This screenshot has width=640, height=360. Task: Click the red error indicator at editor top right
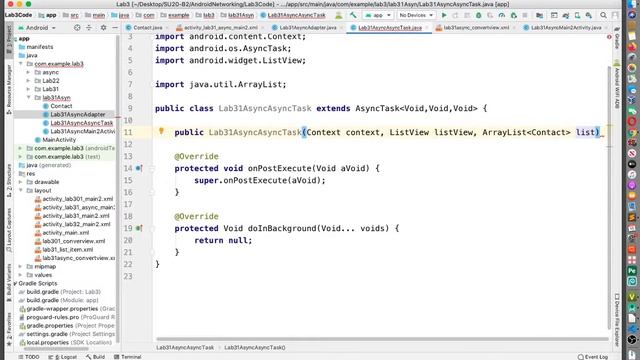click(x=609, y=37)
